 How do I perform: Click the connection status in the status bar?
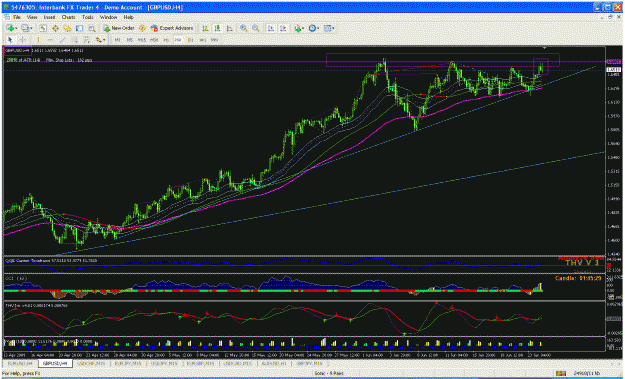(586, 373)
